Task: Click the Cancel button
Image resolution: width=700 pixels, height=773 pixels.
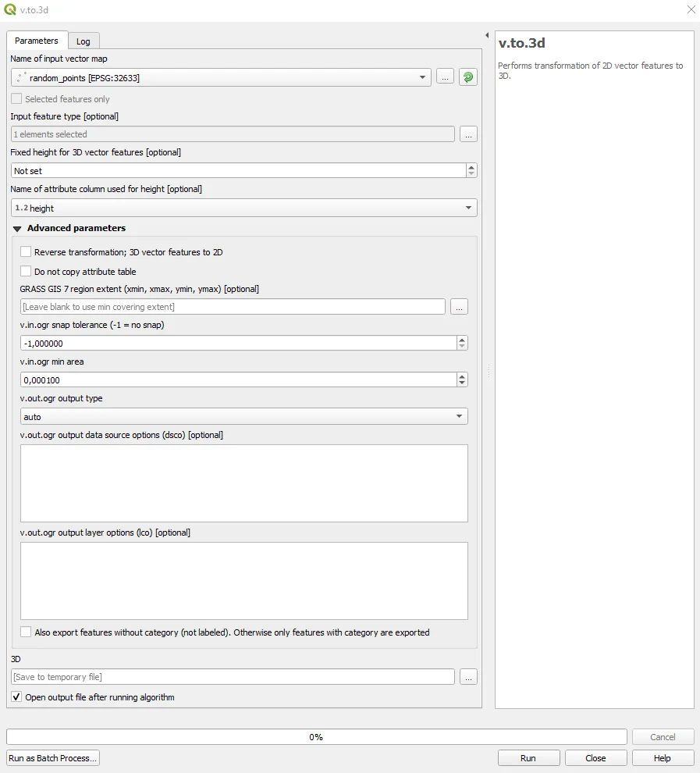Action: [x=663, y=736]
